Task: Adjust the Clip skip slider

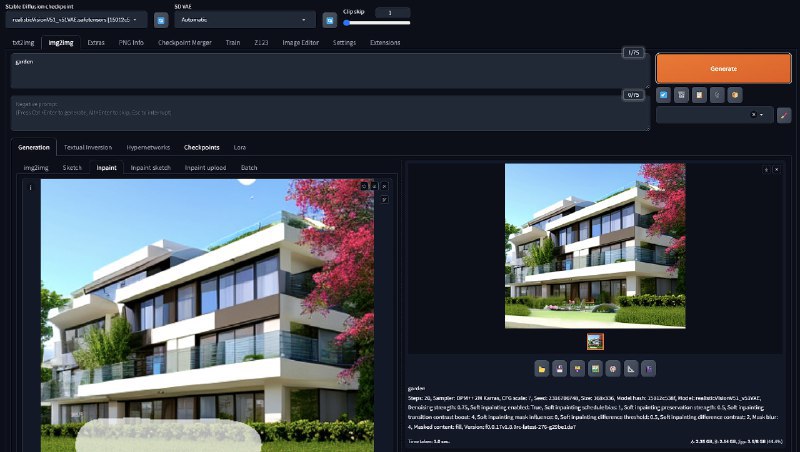Action: pos(377,23)
